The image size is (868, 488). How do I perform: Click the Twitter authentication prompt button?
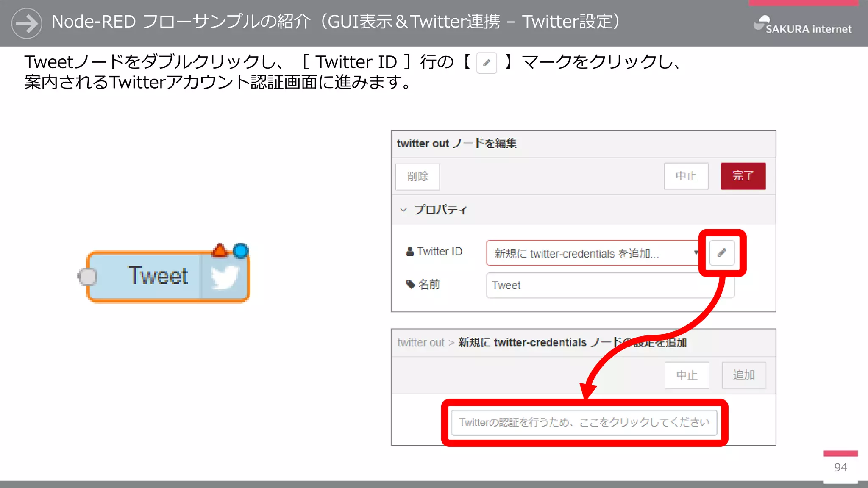tap(584, 422)
